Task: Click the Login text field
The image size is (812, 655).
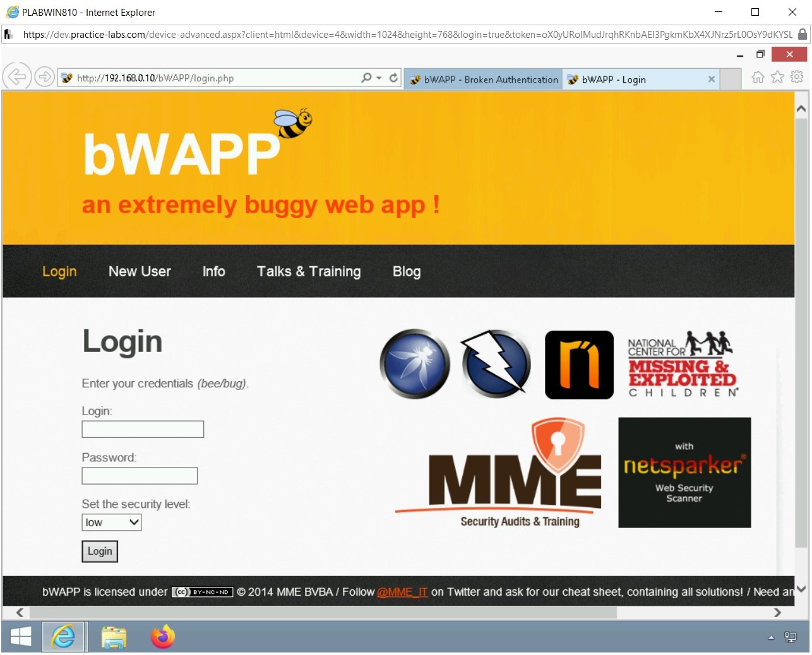Action: coord(142,429)
